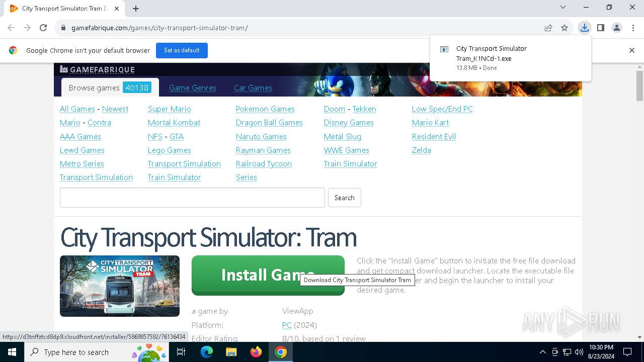Screen dimensions: 644x362
Task: Open the game cover thumbnail
Action: coord(120,286)
